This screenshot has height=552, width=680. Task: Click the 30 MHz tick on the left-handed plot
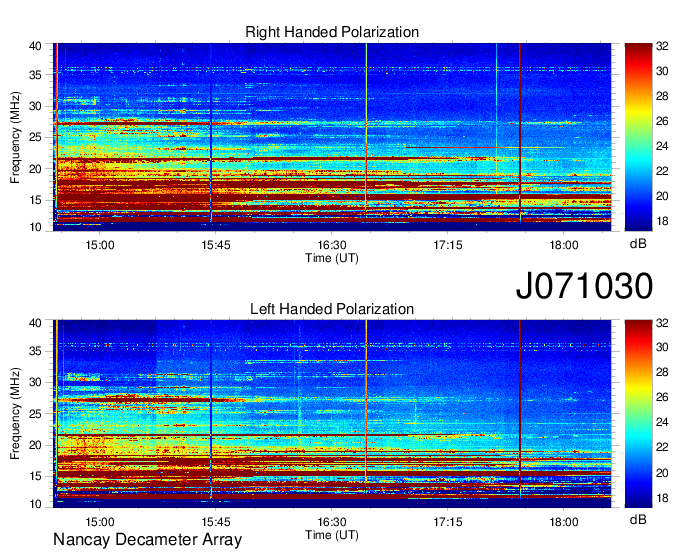[x=35, y=382]
